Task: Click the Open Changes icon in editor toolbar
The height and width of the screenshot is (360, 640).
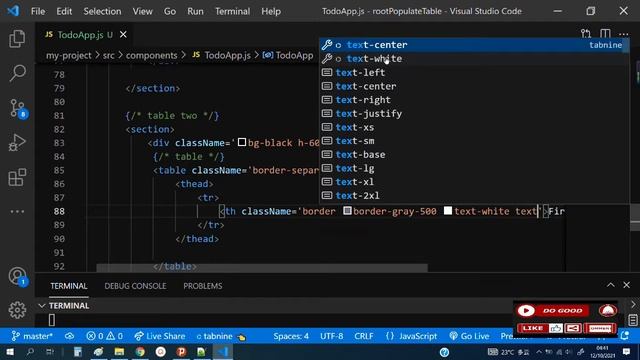Action: (x=586, y=34)
